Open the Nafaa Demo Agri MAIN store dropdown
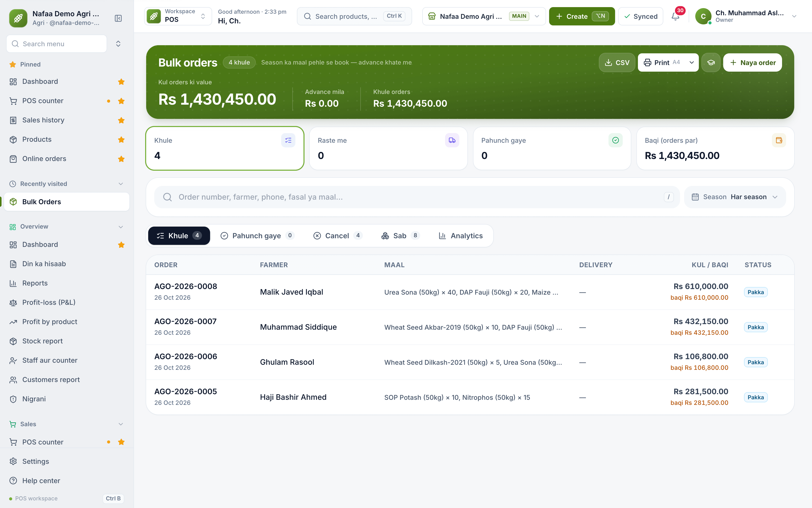The height and width of the screenshot is (508, 812). click(x=484, y=16)
